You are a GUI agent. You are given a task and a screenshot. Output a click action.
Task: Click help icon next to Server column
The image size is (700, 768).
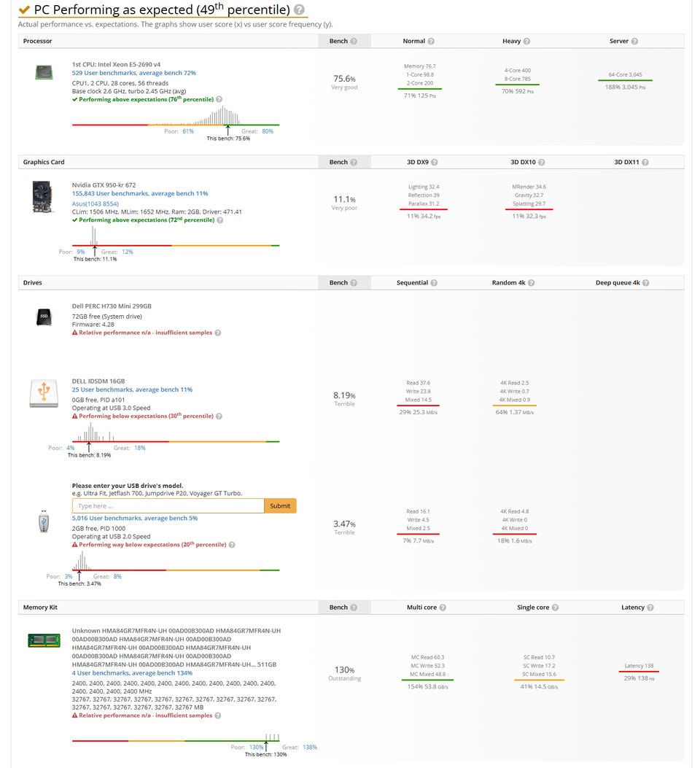pyautogui.click(x=634, y=42)
